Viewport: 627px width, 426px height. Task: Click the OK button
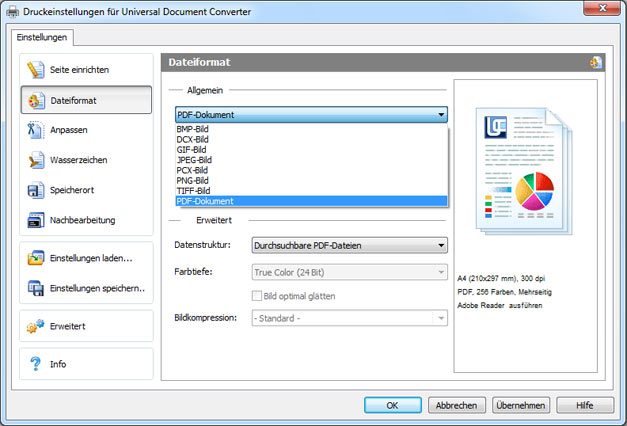pos(393,405)
